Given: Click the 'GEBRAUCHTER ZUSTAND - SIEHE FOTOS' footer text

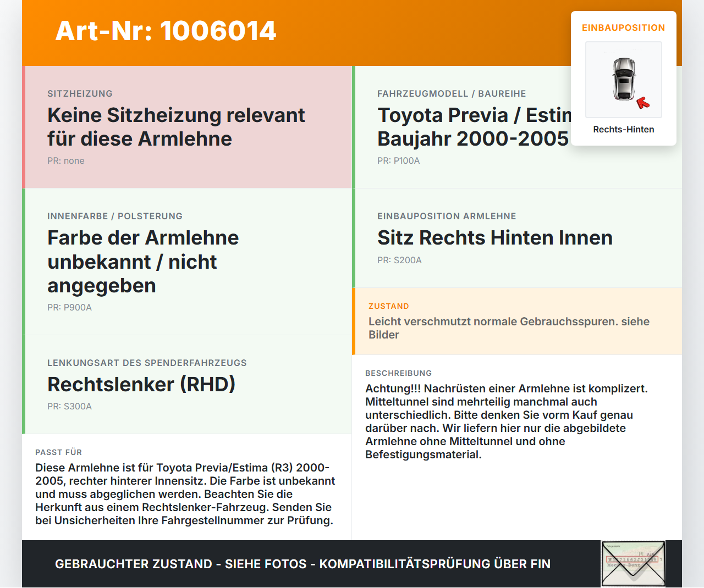Looking at the screenshot, I should 302,564.
